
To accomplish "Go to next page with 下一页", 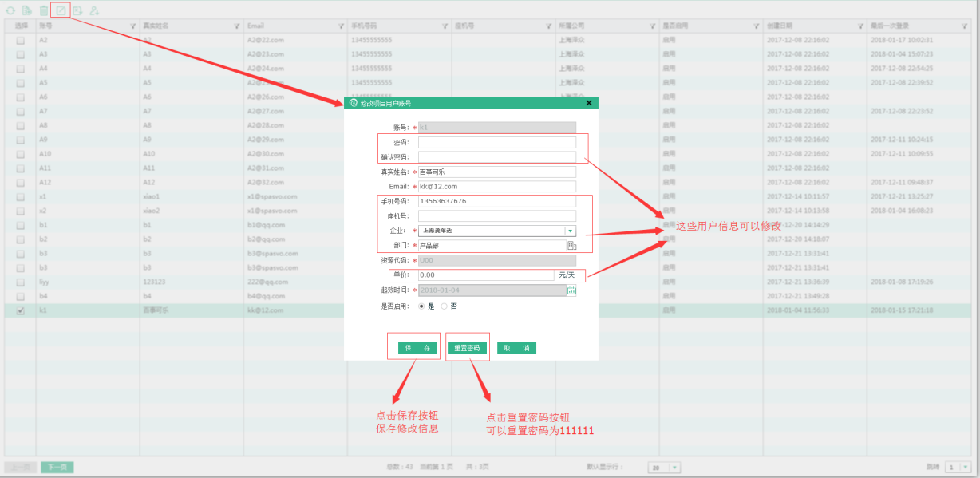I will coord(57,468).
